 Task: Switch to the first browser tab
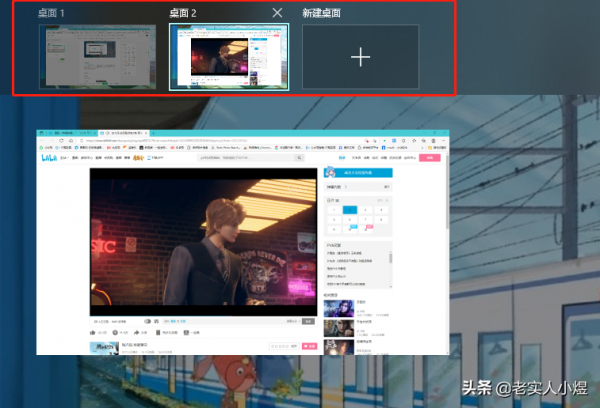click(x=71, y=133)
